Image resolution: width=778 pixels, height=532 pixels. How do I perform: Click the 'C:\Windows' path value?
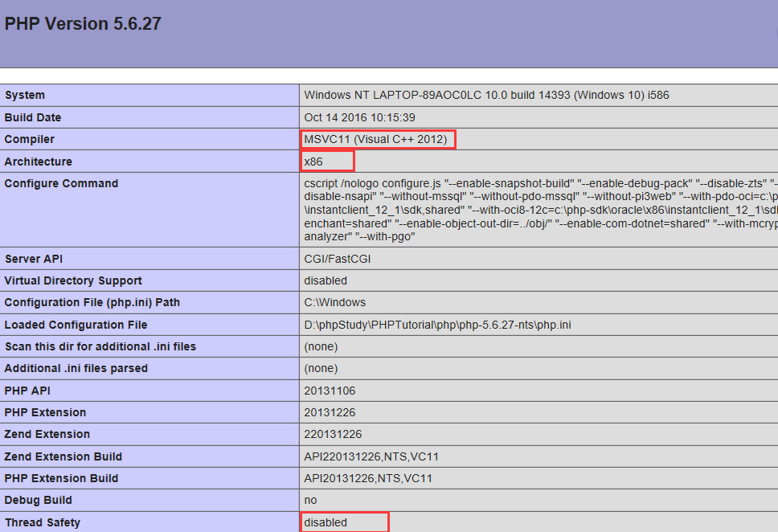point(335,303)
